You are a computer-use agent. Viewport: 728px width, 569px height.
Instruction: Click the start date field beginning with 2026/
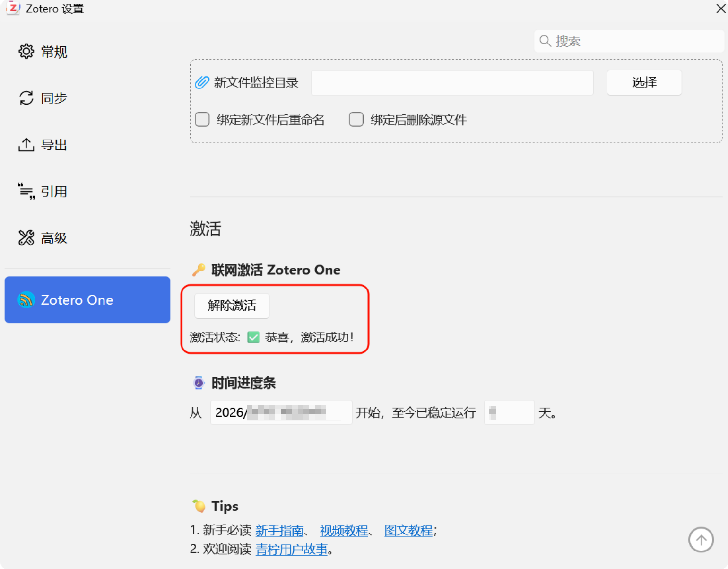tap(281, 412)
